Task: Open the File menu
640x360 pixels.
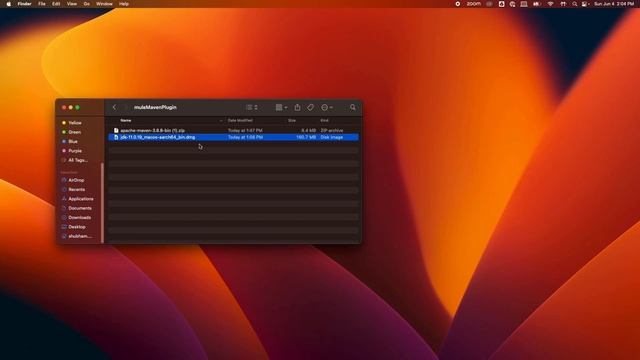Action: [42, 4]
